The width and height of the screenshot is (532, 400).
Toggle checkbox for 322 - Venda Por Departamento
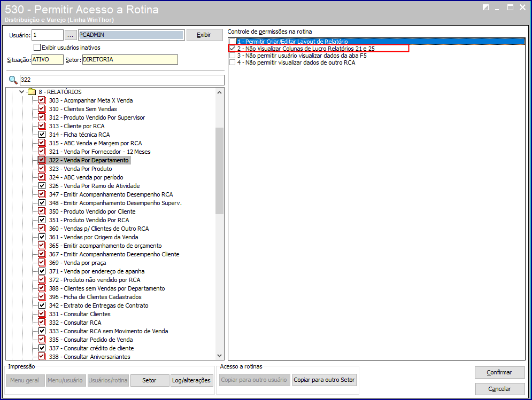[42, 160]
